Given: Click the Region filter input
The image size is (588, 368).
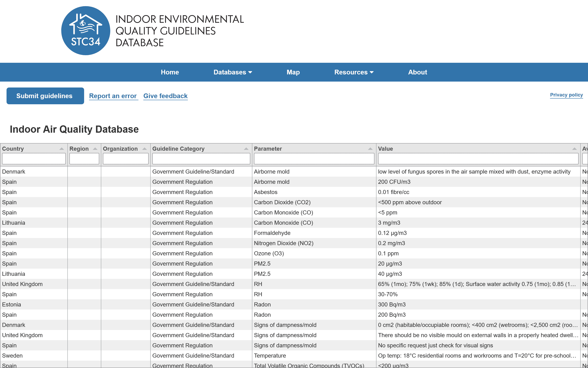Looking at the screenshot, I should [x=84, y=159].
